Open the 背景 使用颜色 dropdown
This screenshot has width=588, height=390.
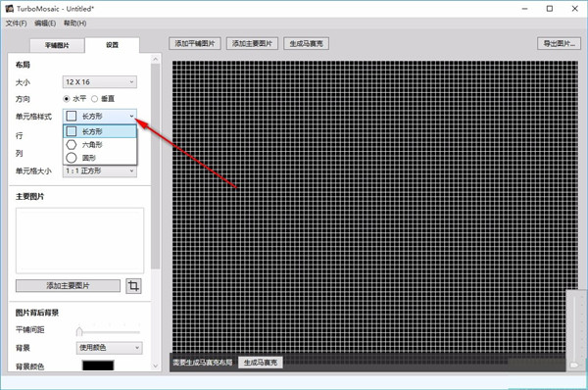[x=109, y=348]
